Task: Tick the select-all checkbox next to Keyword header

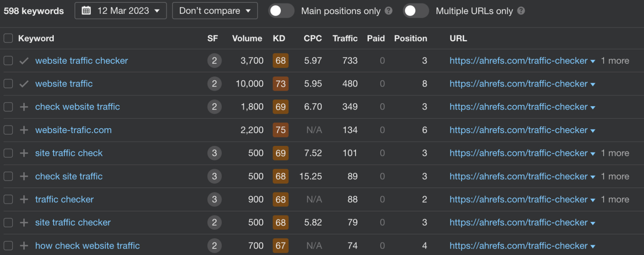Action: coord(8,38)
